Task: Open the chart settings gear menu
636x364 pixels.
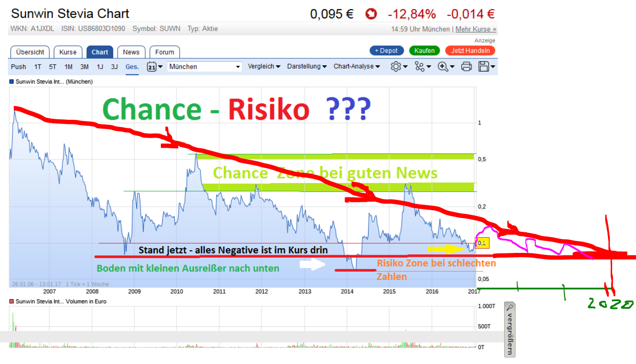Action: pyautogui.click(x=399, y=67)
